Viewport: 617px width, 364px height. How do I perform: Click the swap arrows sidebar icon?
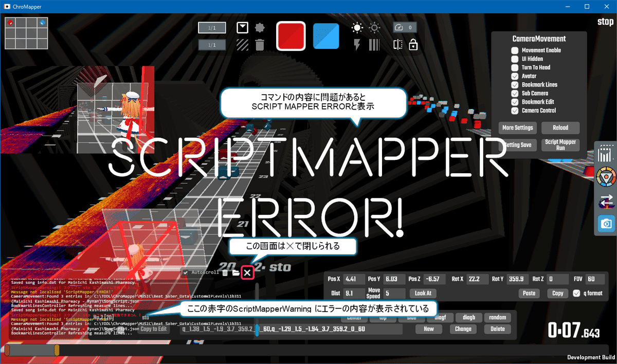[x=607, y=203]
